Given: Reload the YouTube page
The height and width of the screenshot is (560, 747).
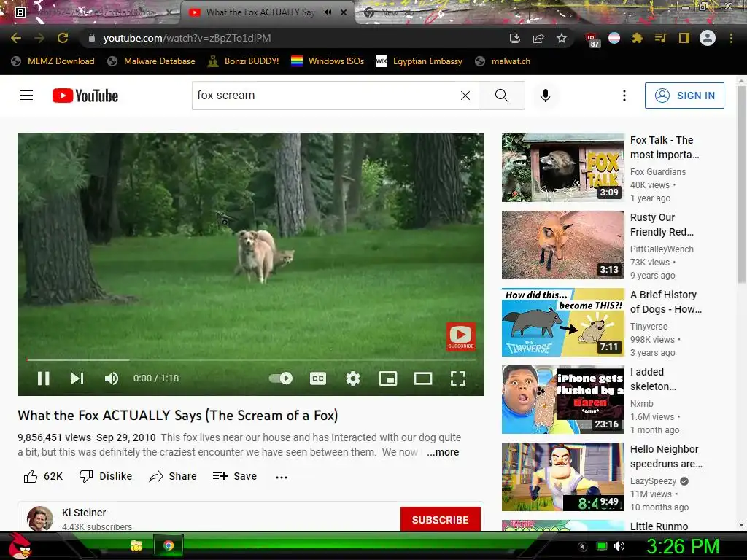Looking at the screenshot, I should tap(63, 38).
